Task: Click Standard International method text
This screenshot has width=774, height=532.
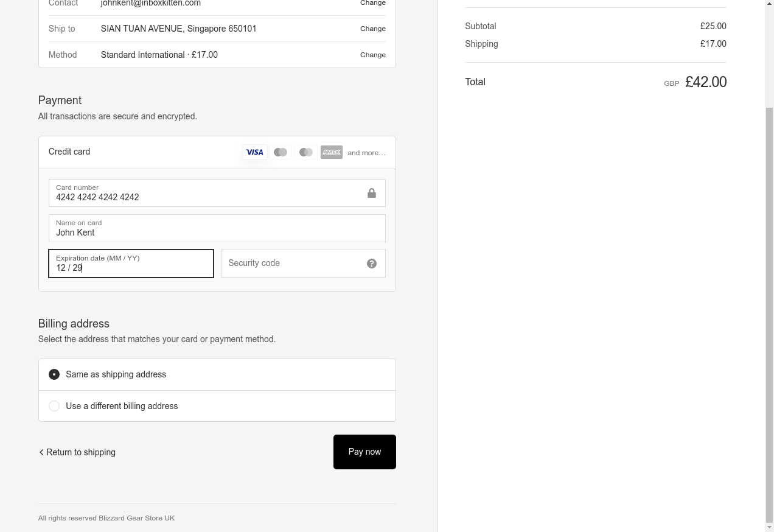Action: 159,55
